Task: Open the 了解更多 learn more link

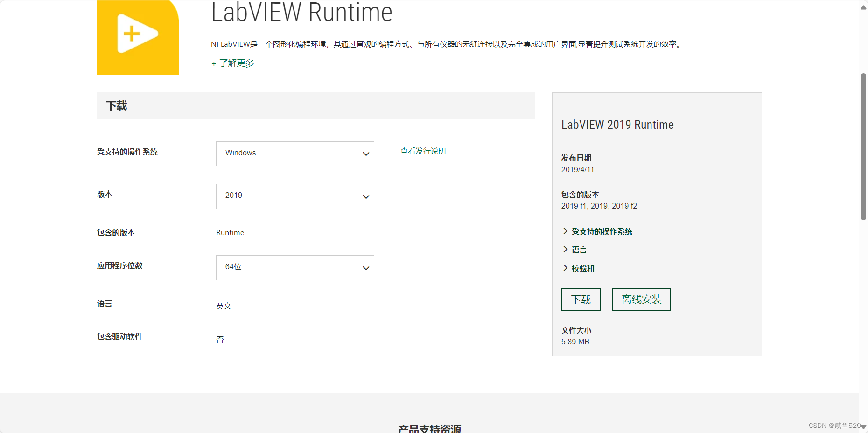Action: tap(232, 63)
